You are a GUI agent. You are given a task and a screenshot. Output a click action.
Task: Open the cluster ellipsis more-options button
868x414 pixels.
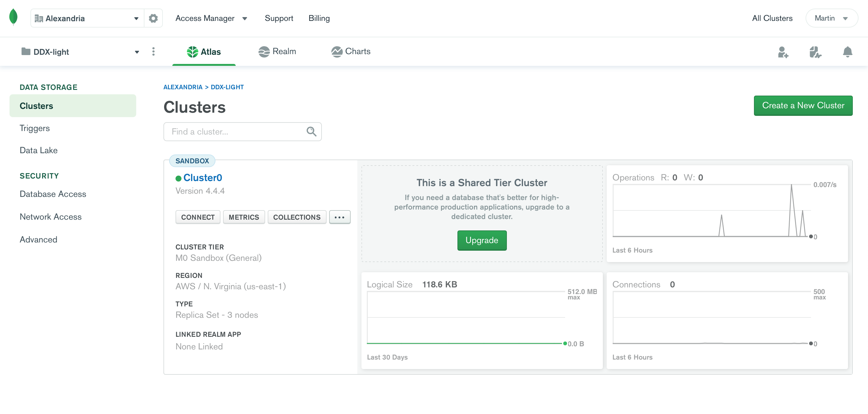point(340,217)
